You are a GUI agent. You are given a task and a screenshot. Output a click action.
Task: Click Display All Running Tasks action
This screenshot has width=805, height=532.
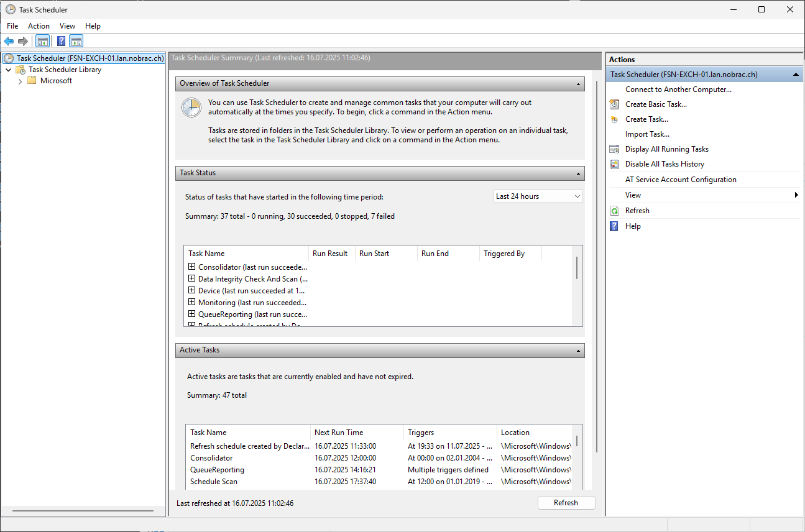667,149
